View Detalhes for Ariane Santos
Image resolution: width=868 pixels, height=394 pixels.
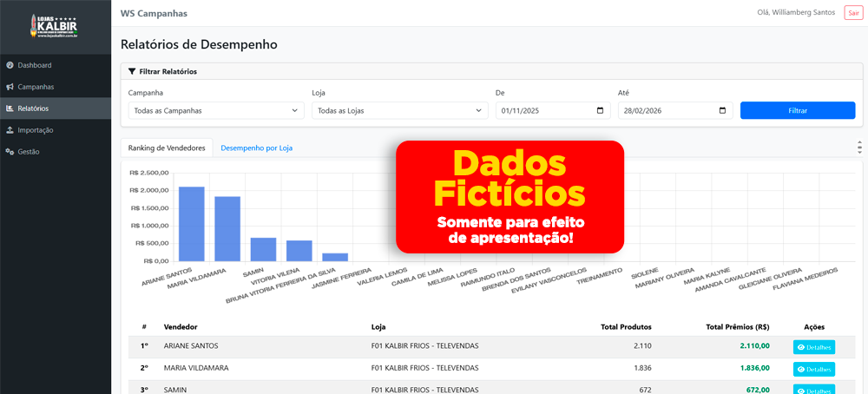pos(814,347)
